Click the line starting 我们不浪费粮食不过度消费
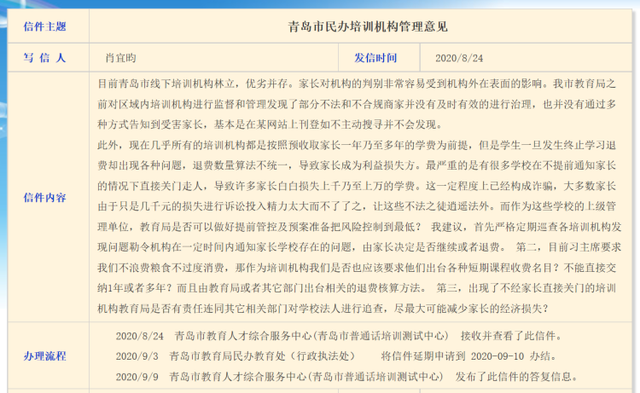The image size is (640, 393). (356, 268)
